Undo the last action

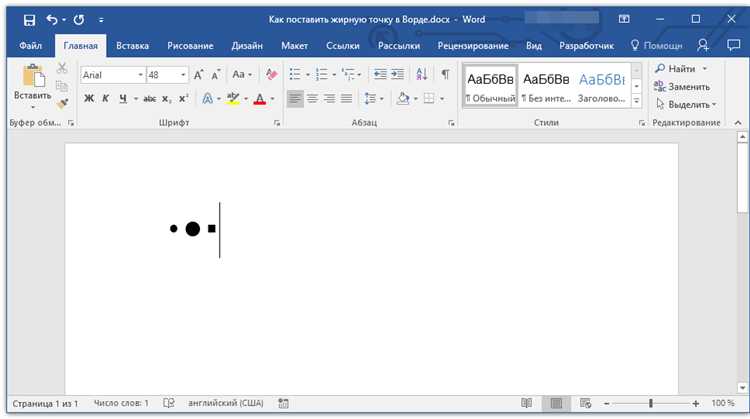point(52,20)
